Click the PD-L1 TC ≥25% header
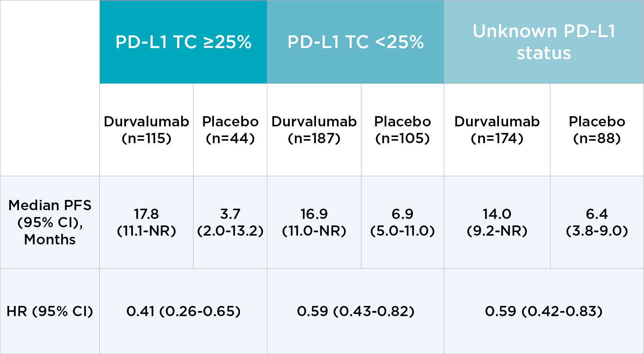The image size is (644, 354). [183, 42]
